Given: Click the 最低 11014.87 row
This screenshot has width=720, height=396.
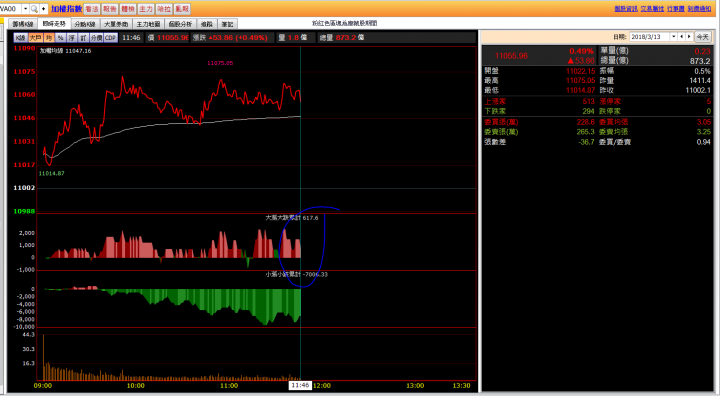Looking at the screenshot, I should coord(540,91).
